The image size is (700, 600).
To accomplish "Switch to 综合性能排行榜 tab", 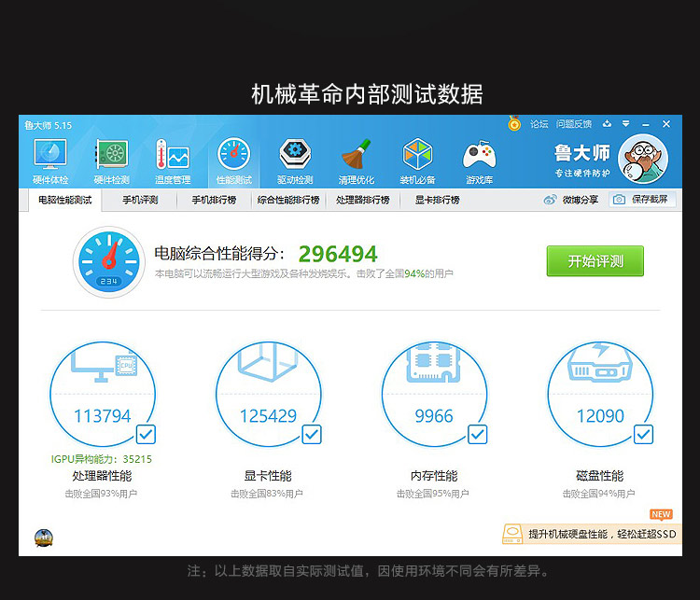I will coord(288,200).
